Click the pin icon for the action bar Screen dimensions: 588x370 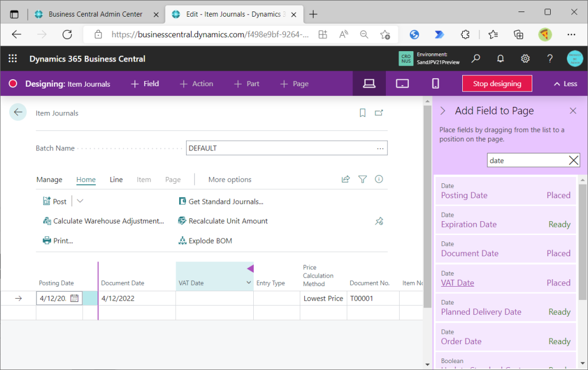[x=379, y=221]
